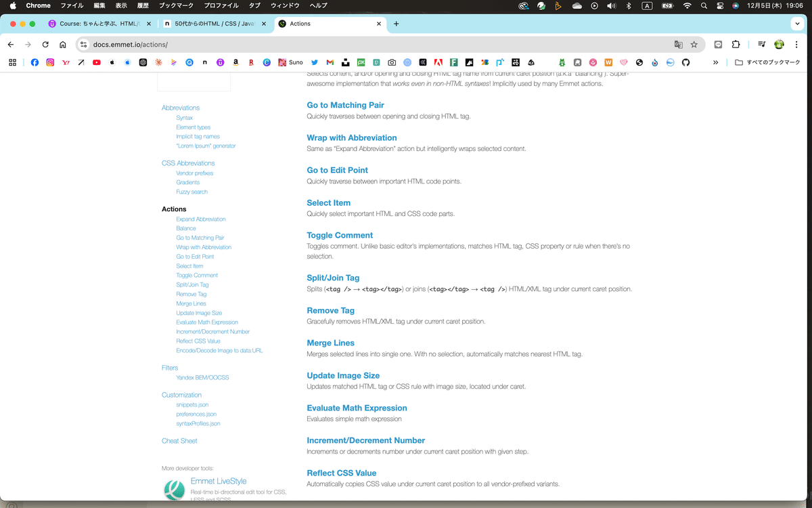The width and height of the screenshot is (812, 508).
Task: Reload the current page
Action: click(x=45, y=45)
